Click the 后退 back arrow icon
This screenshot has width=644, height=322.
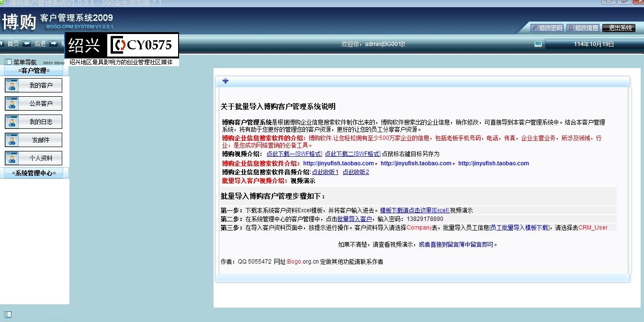coord(27,44)
